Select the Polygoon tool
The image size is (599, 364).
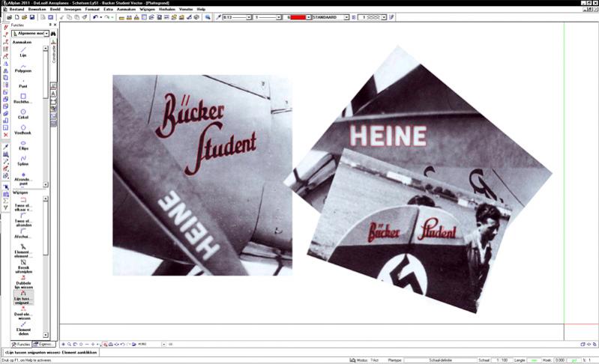tap(23, 68)
